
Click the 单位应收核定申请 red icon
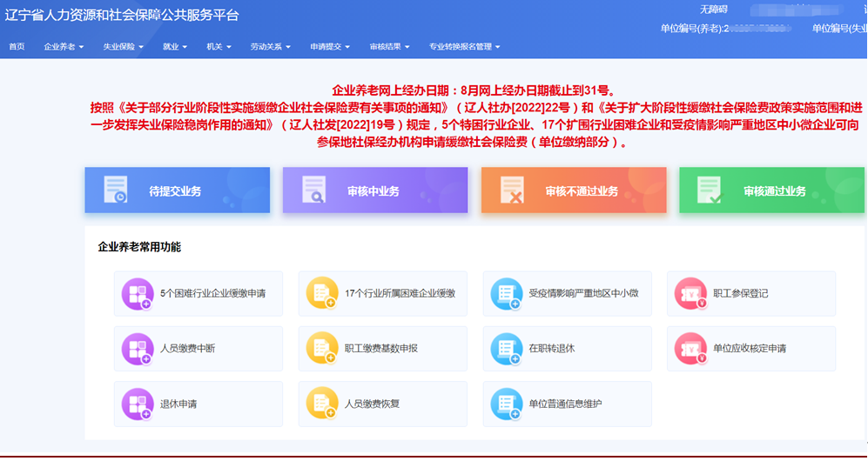click(690, 349)
